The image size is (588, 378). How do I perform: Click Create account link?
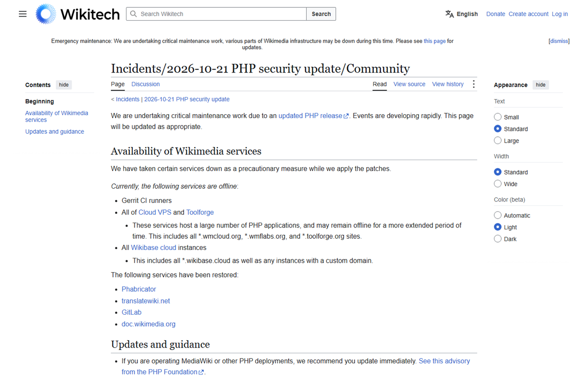(528, 14)
